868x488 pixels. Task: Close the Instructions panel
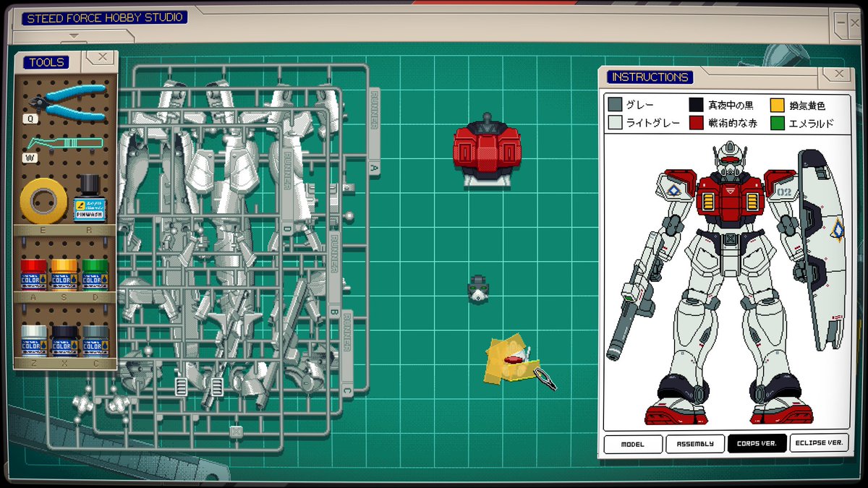point(838,73)
